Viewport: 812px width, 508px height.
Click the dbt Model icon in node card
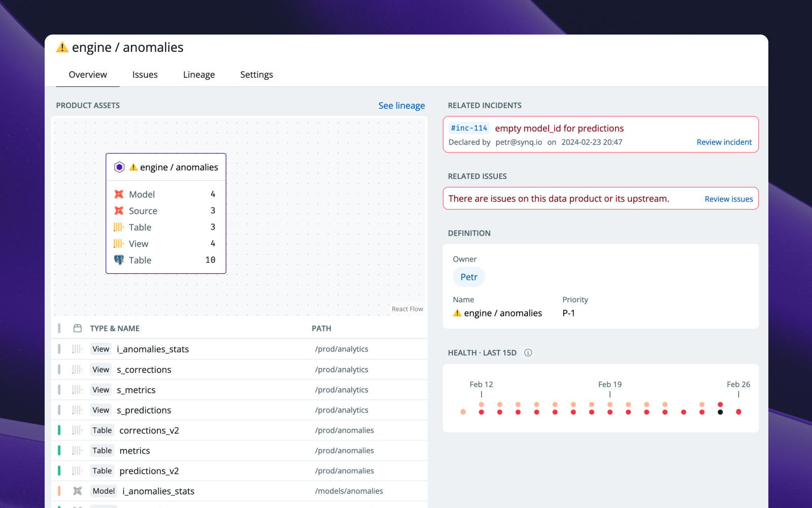[x=119, y=194]
